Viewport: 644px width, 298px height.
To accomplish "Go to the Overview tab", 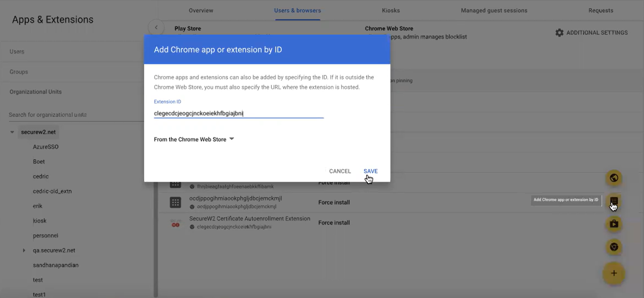I will tap(201, 10).
